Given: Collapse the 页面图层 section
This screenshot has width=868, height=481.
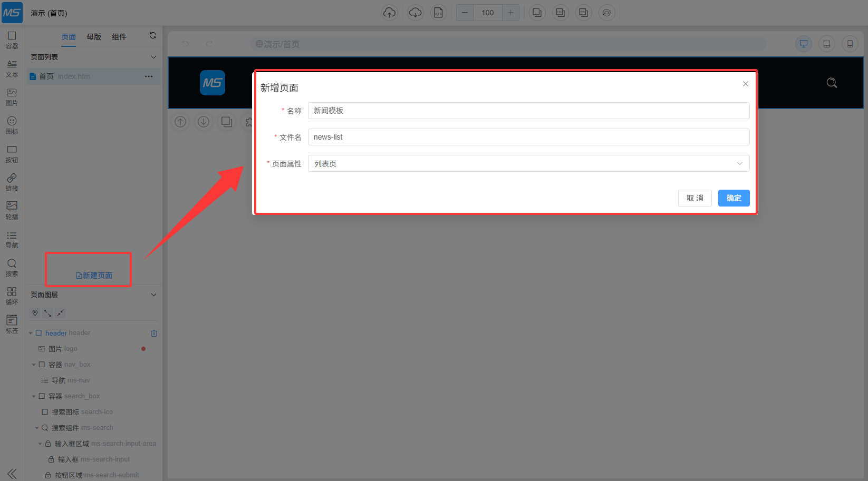Looking at the screenshot, I should [153, 295].
